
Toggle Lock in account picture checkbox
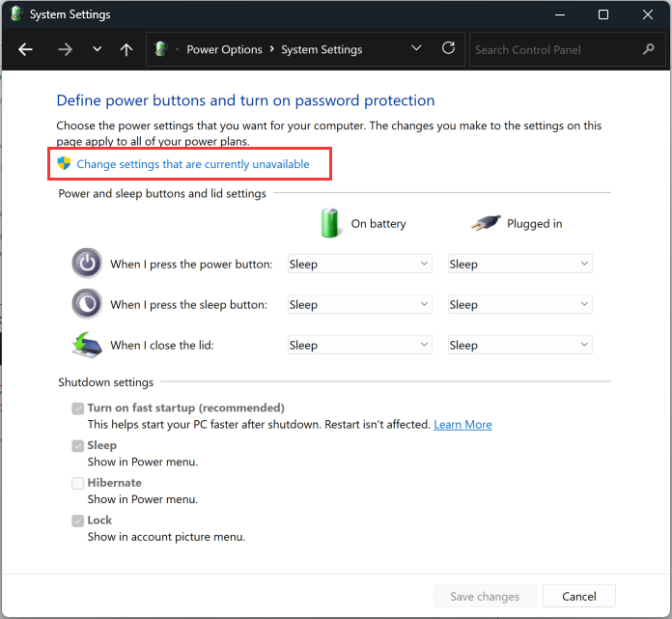77,521
